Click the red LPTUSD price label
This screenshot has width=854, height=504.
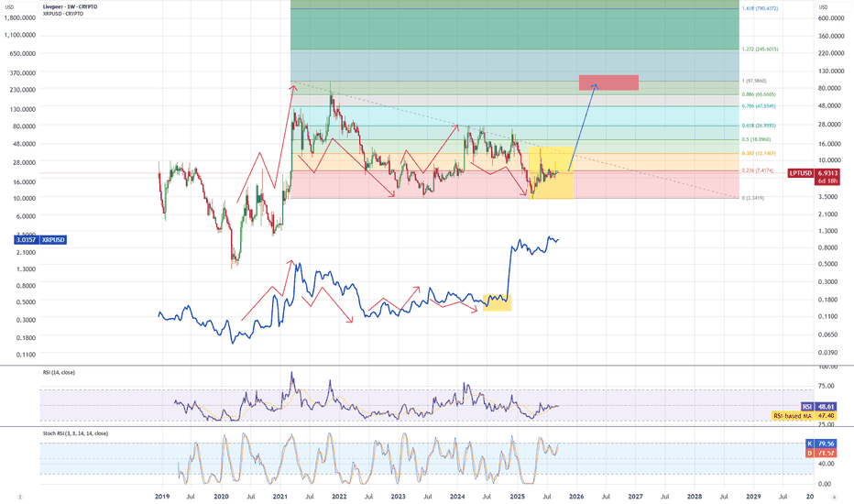point(801,173)
